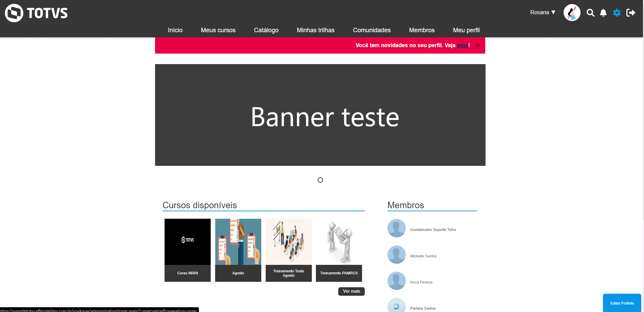644x312 pixels.
Task: Open the Catálogo menu item
Action: pyautogui.click(x=266, y=30)
